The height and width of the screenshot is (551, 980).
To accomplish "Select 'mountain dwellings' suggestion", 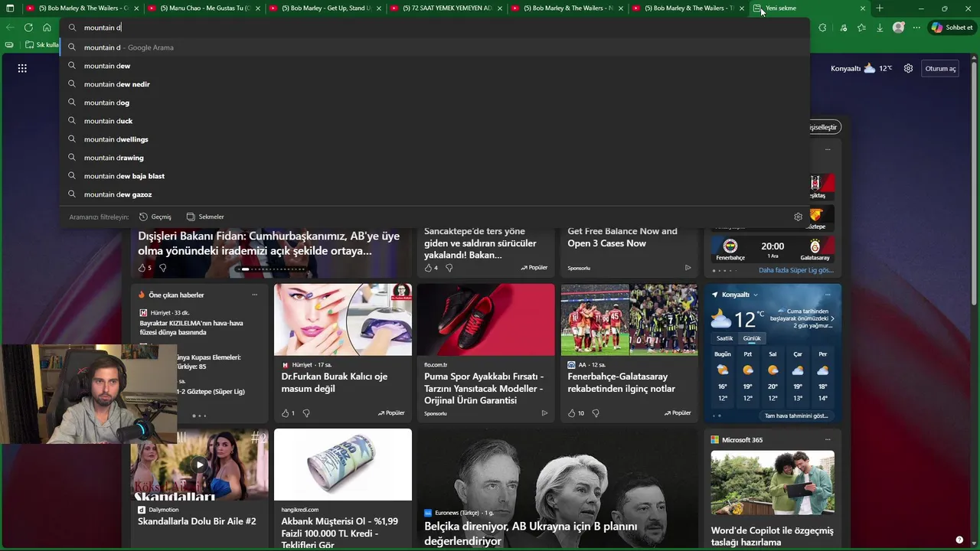I will (x=434, y=139).
